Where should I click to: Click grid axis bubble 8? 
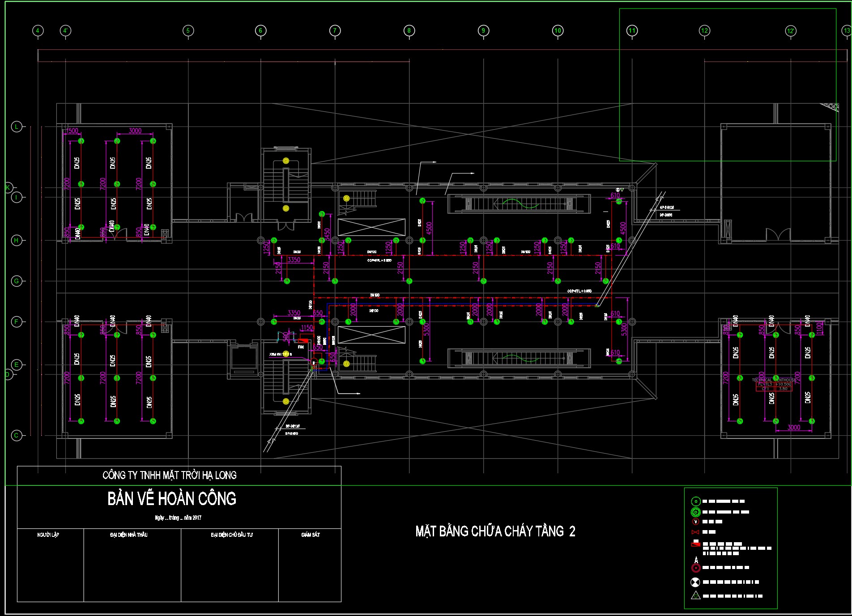coord(409,31)
